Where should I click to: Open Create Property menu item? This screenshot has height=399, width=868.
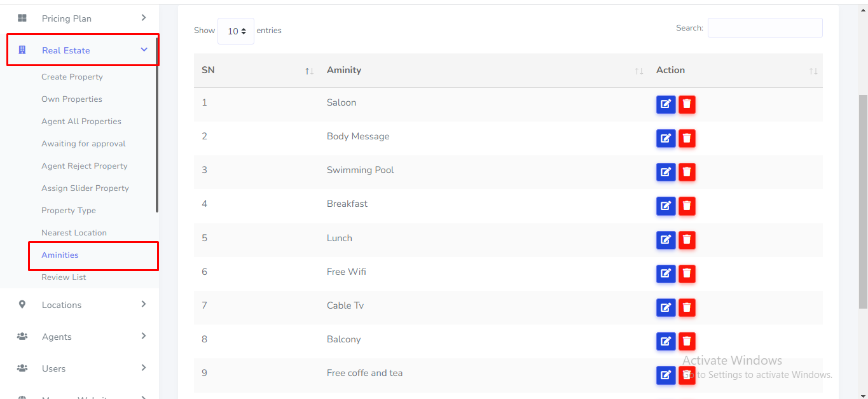click(72, 77)
